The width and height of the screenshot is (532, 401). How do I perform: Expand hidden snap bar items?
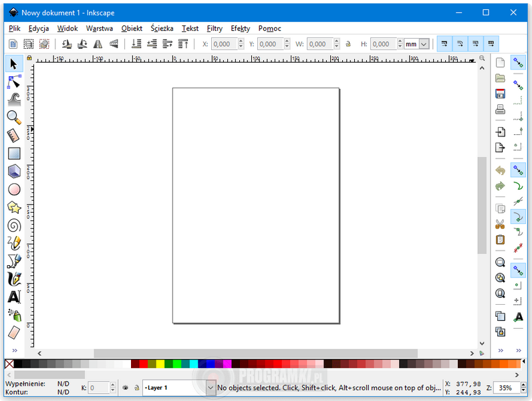click(x=519, y=350)
